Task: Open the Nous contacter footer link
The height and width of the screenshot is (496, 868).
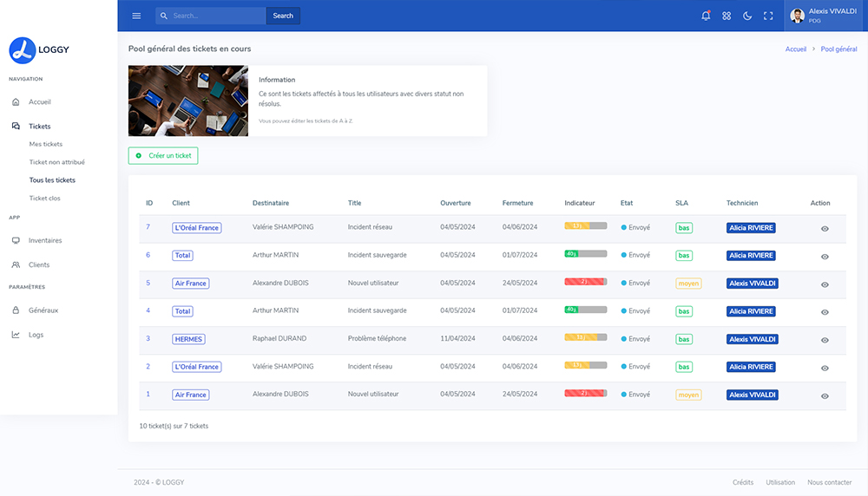Action: (x=829, y=482)
